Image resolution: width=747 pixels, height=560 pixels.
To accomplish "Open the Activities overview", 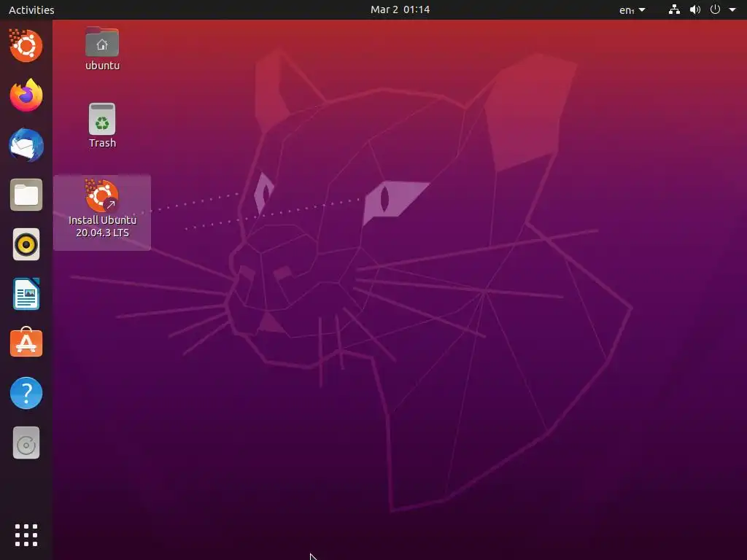I will [x=31, y=9].
